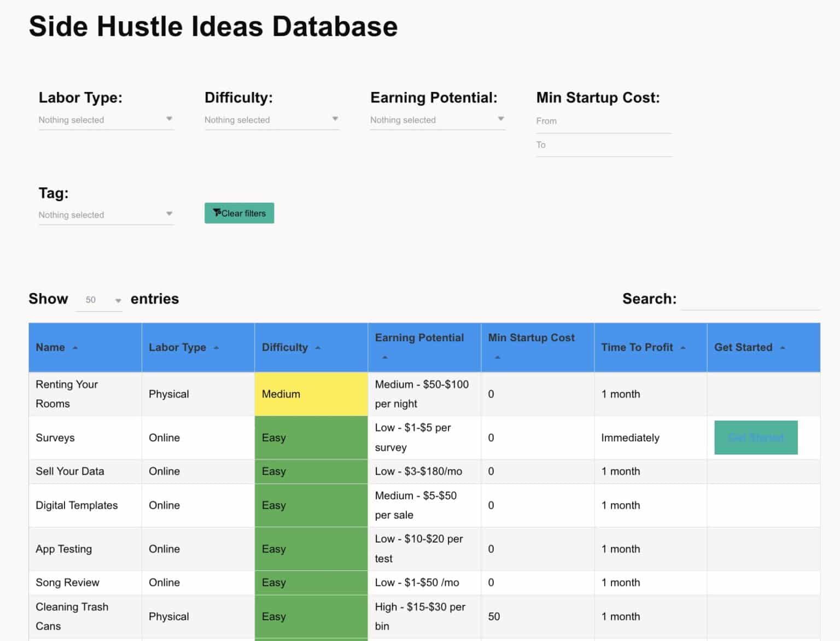Open the Difficulty filter dropdown
Image resolution: width=840 pixels, height=641 pixels.
coord(272,120)
